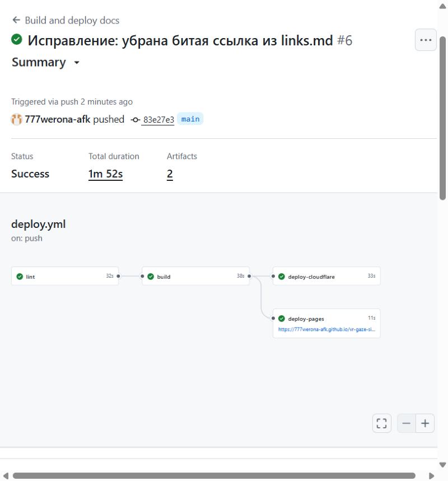
Task: Click the 777werona-afk avatar image
Action: [x=17, y=119]
